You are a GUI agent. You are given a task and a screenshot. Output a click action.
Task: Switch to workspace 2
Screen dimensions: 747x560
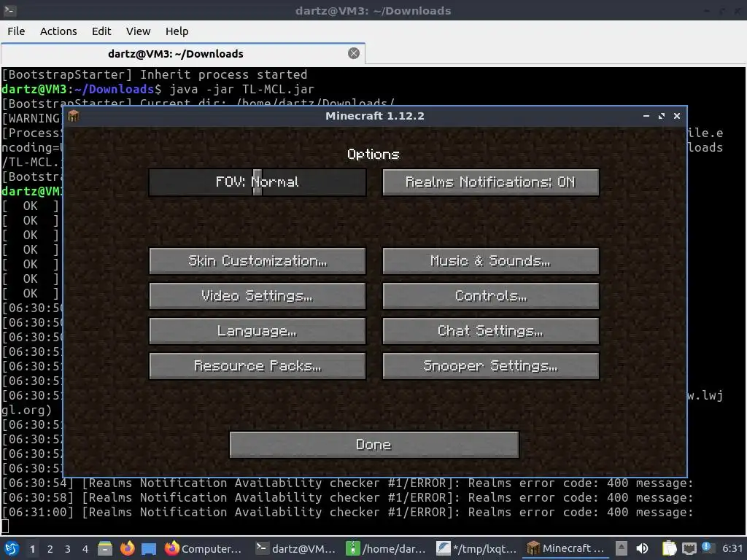click(x=50, y=549)
